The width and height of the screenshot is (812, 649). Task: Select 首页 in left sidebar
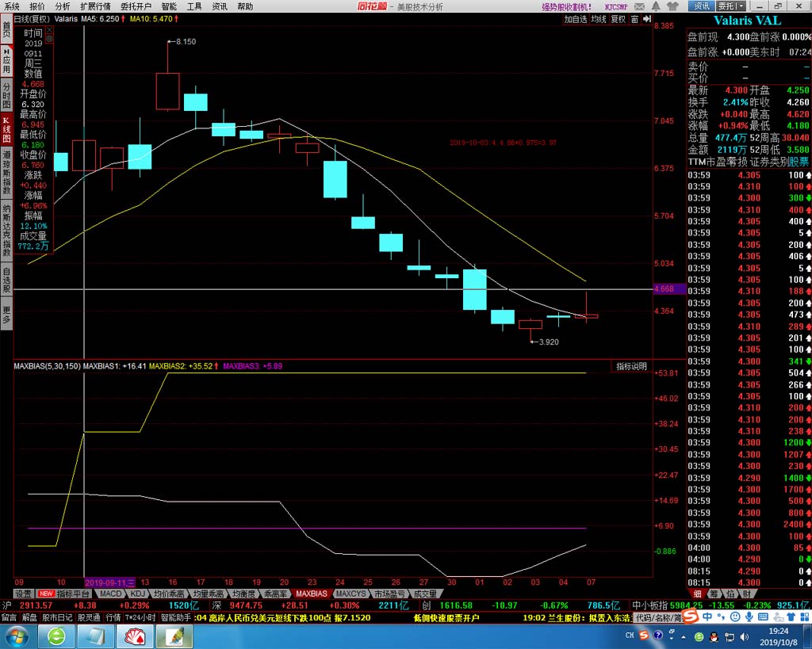(6, 29)
